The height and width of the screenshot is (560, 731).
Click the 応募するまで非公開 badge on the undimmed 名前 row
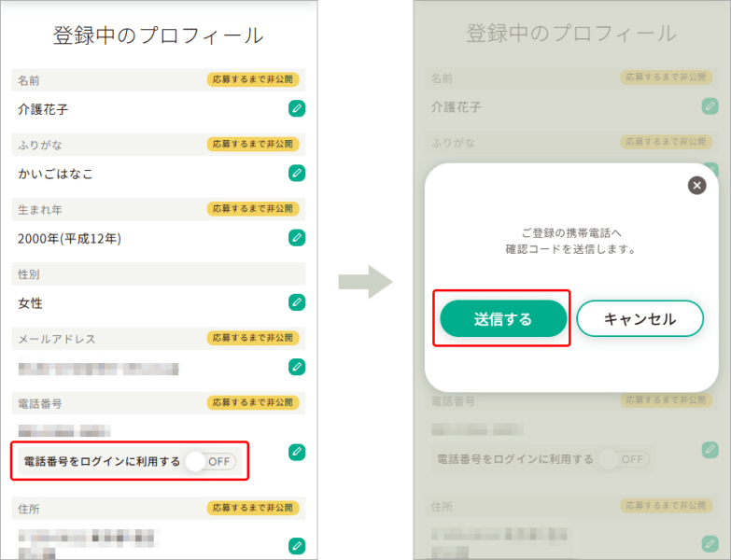click(x=253, y=79)
